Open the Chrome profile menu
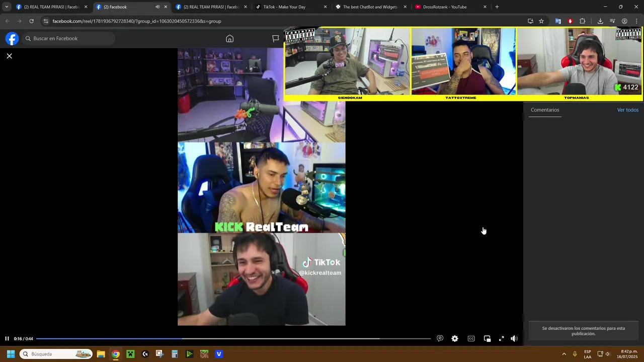This screenshot has height=362, width=644. 624,21
